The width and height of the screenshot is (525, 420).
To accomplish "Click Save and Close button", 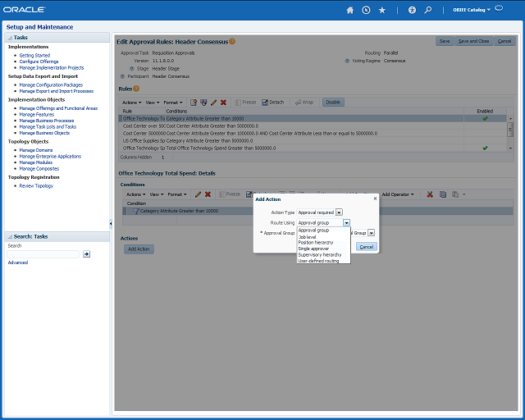I will [473, 41].
